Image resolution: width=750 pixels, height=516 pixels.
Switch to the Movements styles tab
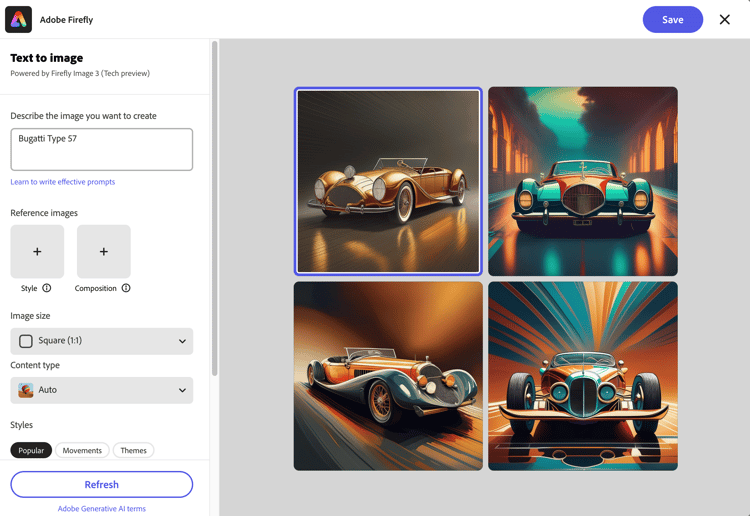point(82,450)
